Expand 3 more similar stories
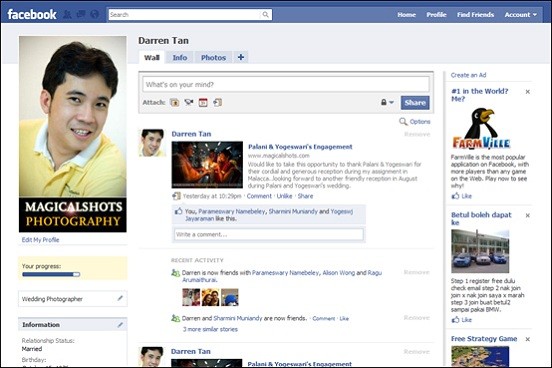 [x=210, y=329]
